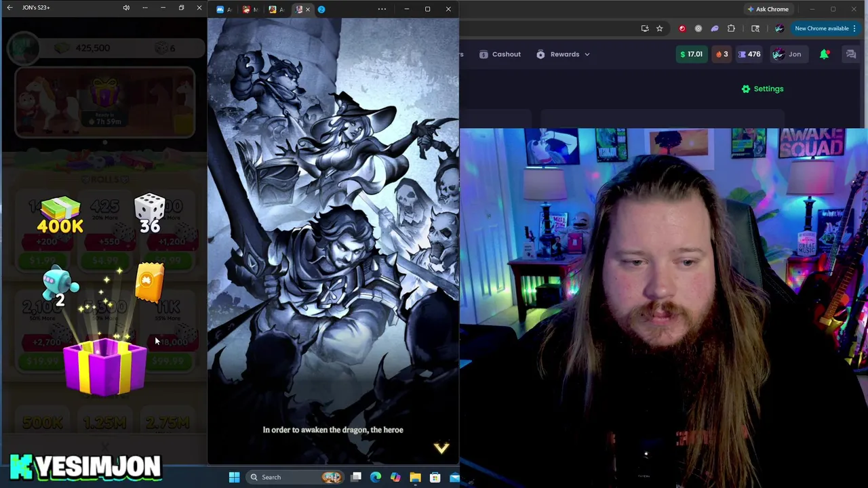Open Chrome profile avatar
Viewport: 868px width, 488px height.
coord(779,28)
